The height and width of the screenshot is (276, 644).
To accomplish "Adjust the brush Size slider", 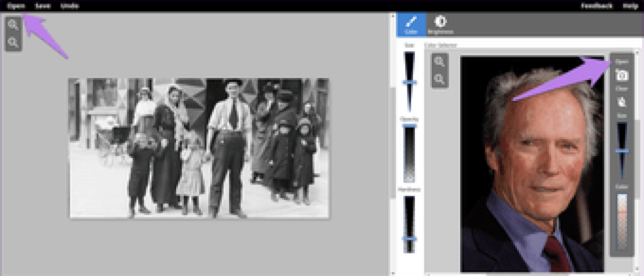I will click(x=409, y=81).
